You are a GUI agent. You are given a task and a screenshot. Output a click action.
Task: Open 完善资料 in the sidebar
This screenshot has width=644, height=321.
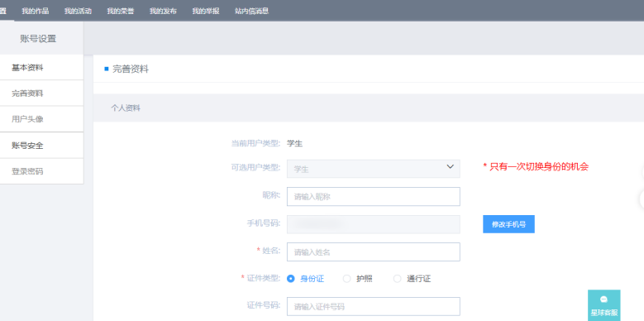pyautogui.click(x=41, y=93)
